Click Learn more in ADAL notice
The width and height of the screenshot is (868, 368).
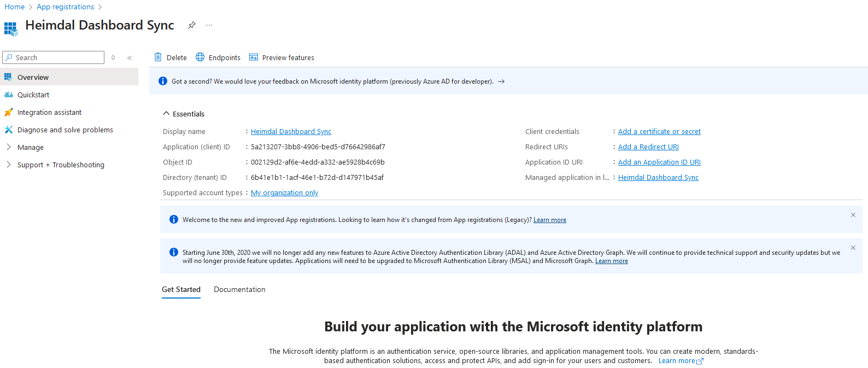(x=612, y=261)
